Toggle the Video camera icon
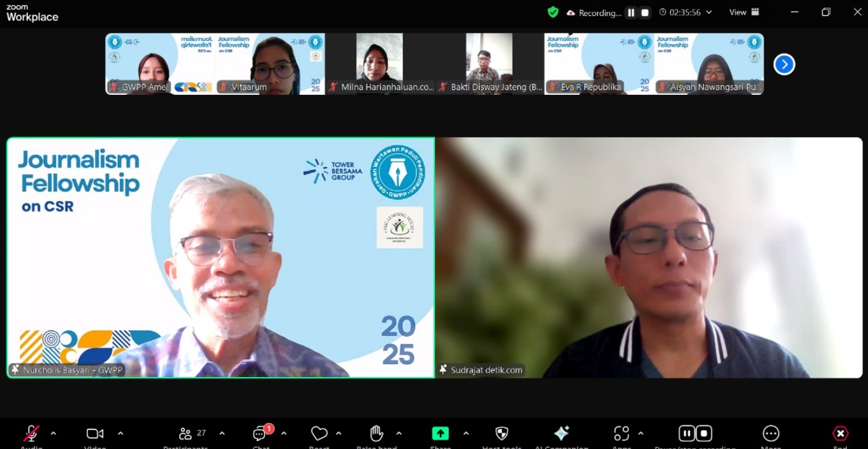This screenshot has height=449, width=868. (x=95, y=433)
